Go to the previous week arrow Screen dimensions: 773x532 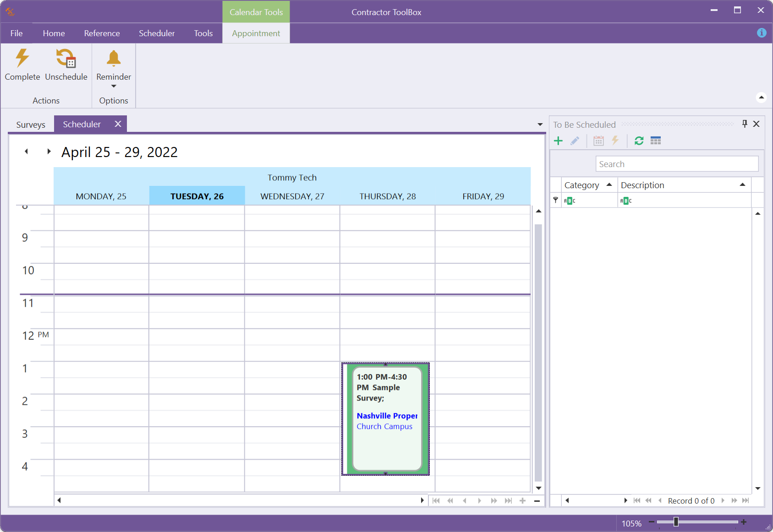[27, 152]
